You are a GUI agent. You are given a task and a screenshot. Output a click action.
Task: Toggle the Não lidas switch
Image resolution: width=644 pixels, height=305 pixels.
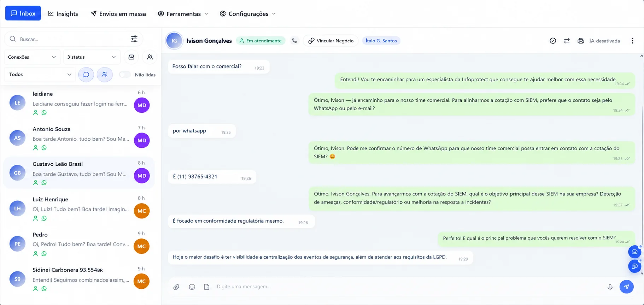pos(125,75)
